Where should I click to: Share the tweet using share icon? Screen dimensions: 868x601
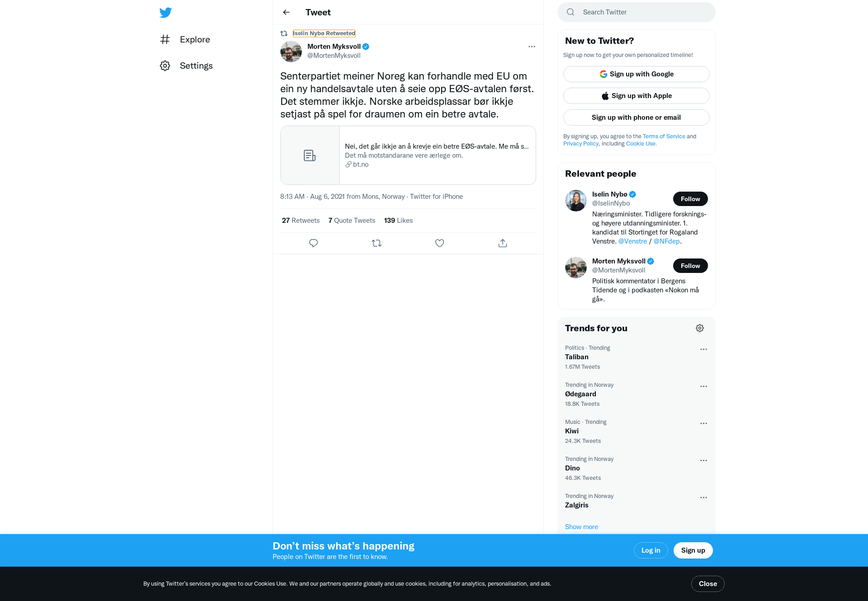coord(503,243)
